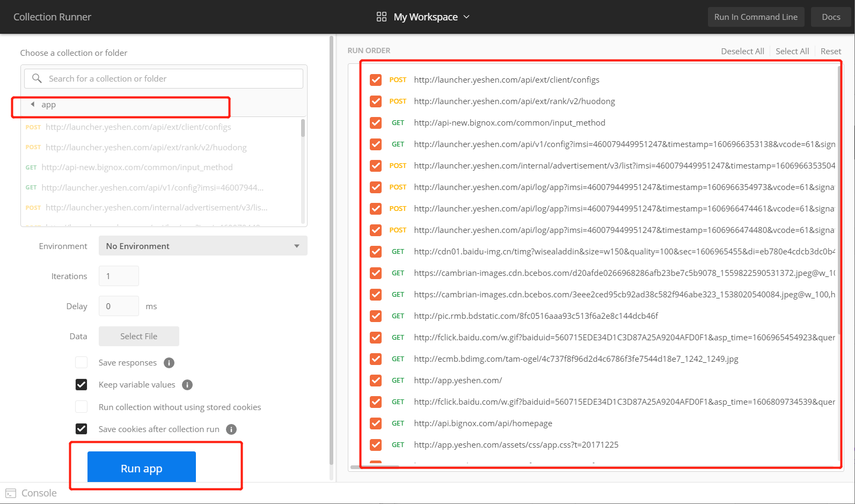
Task: Click the app.css?t=20171225 URL text
Action: pyautogui.click(x=516, y=445)
